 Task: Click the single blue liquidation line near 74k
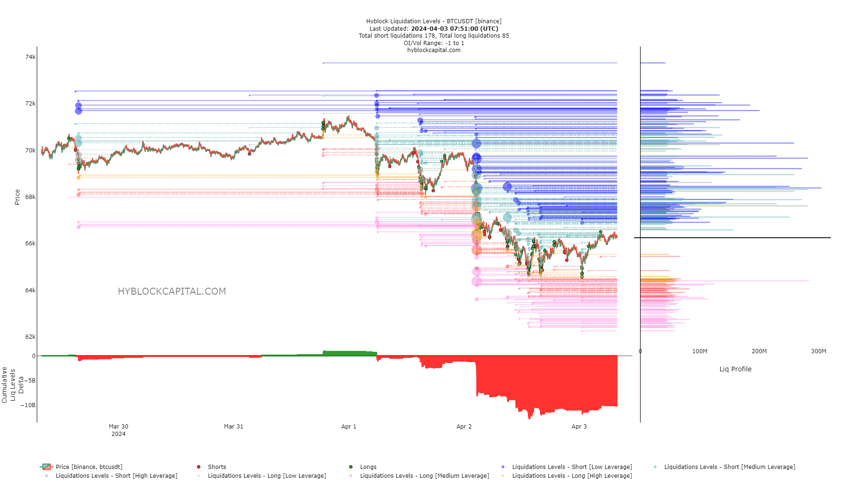(470, 63)
